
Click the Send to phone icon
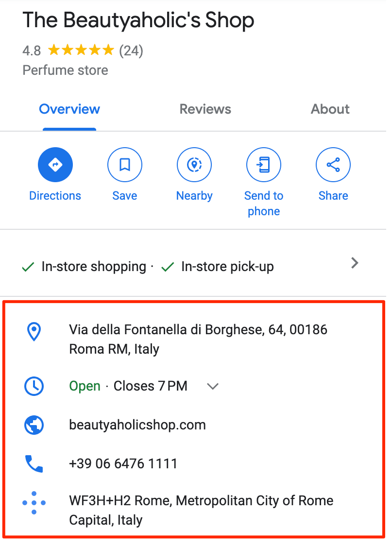263,164
